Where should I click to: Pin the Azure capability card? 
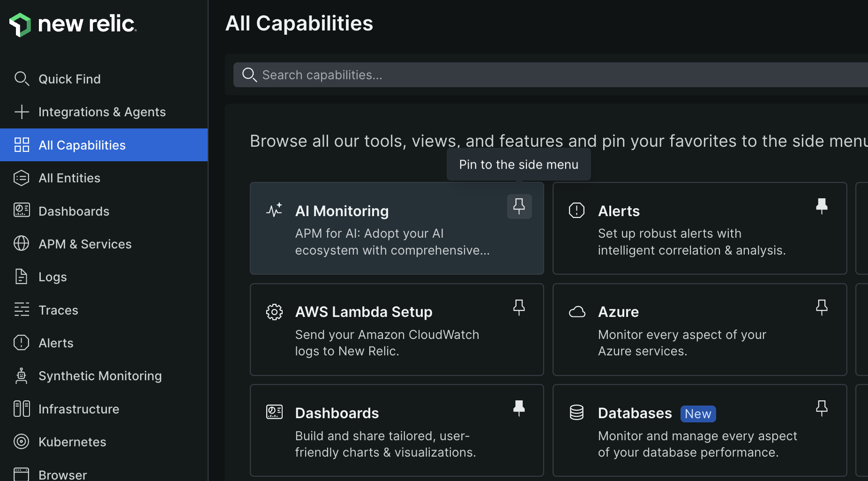822,307
